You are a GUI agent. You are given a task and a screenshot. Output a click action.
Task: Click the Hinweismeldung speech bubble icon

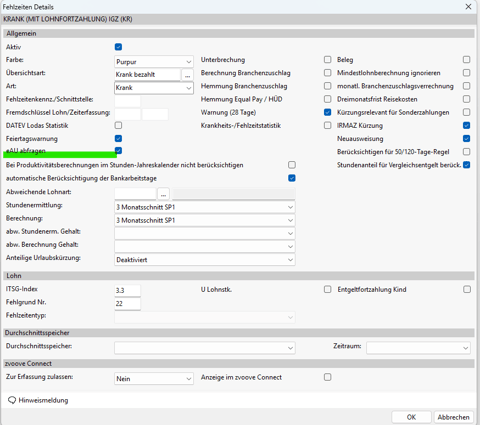(12, 400)
